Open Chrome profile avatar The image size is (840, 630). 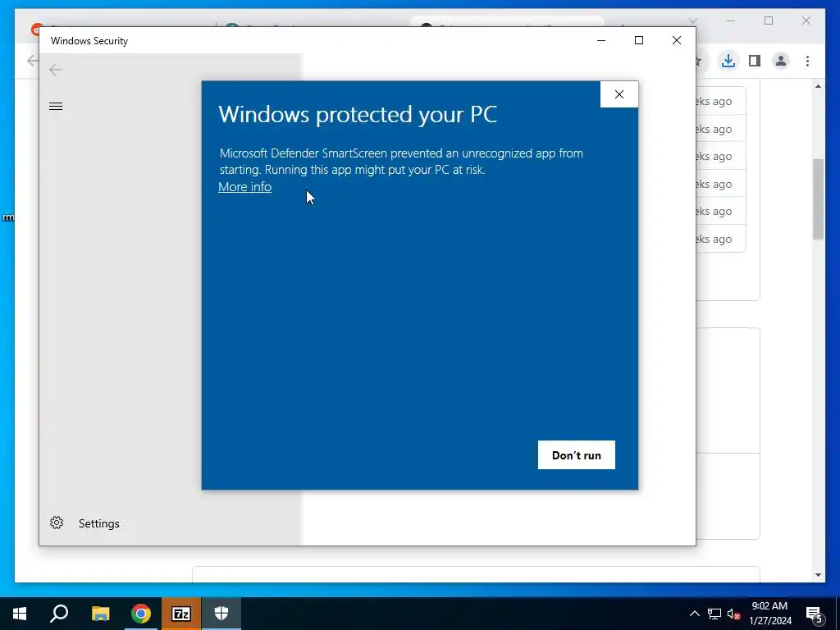pyautogui.click(x=781, y=61)
